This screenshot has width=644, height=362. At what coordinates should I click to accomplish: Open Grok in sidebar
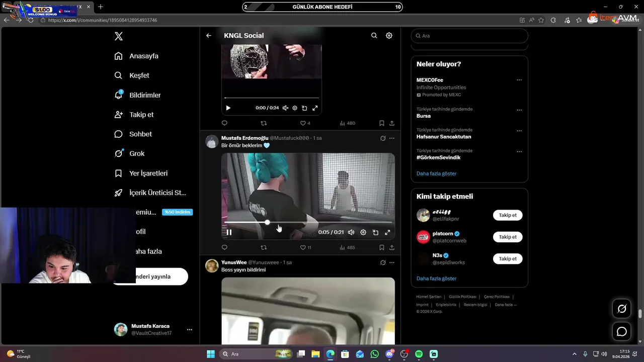point(129,153)
